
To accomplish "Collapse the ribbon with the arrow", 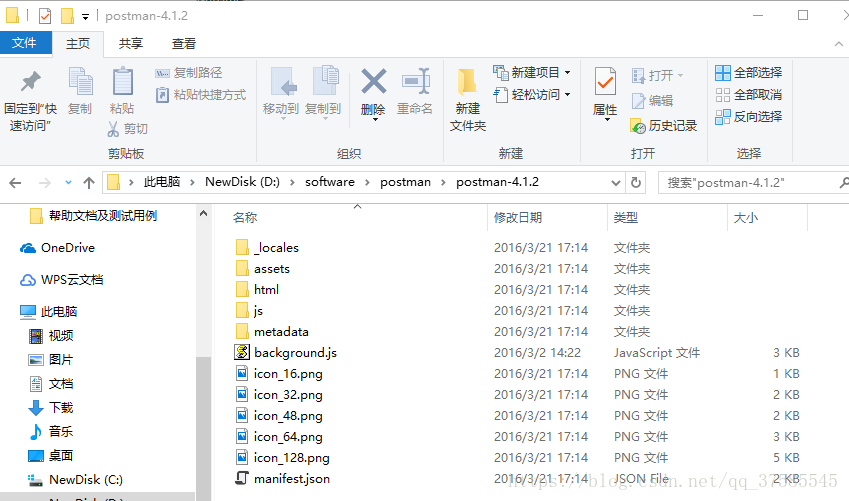I will pos(839,44).
